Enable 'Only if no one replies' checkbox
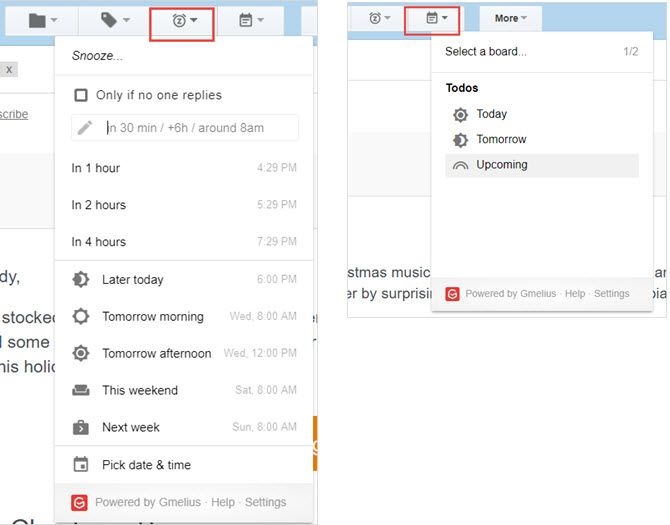The image size is (670, 525). (x=81, y=95)
